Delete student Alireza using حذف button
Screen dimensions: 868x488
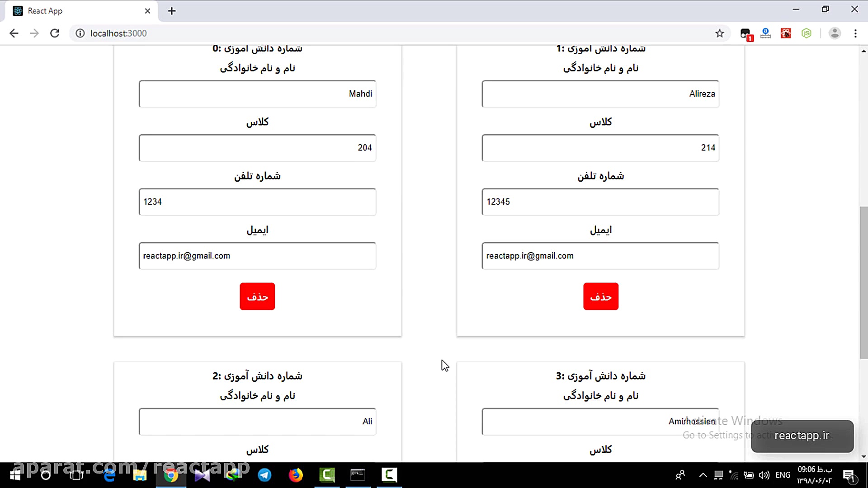click(x=600, y=296)
